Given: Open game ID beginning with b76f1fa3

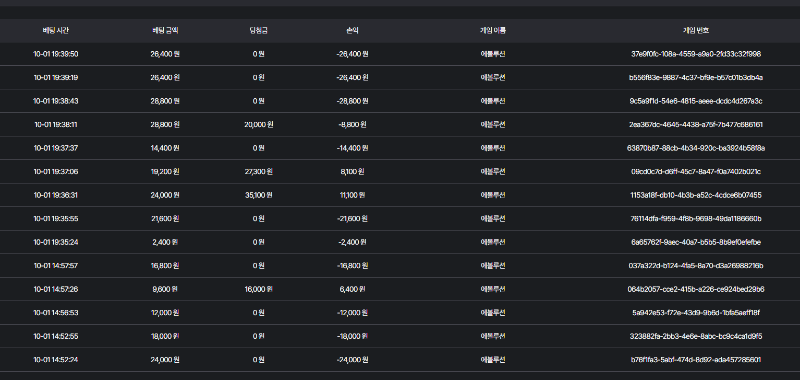Looking at the screenshot, I should [x=696, y=360].
